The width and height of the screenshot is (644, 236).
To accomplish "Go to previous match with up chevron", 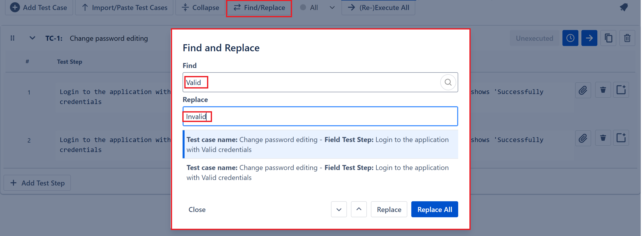I will (x=359, y=209).
